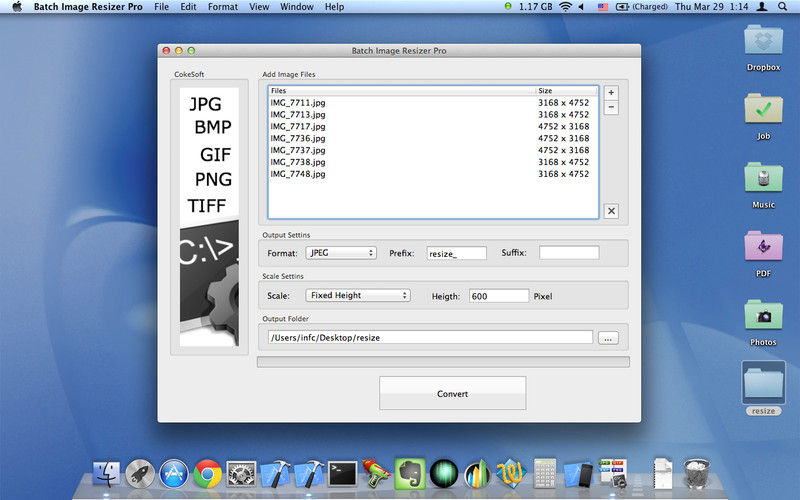The height and width of the screenshot is (500, 800).
Task: Open the Wi-Fi menu bar icon
Action: [x=565, y=7]
